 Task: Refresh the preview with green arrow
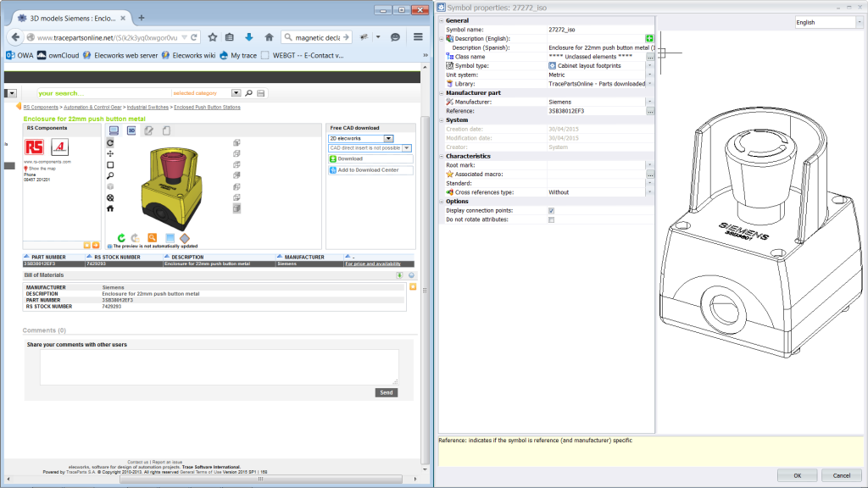point(121,238)
